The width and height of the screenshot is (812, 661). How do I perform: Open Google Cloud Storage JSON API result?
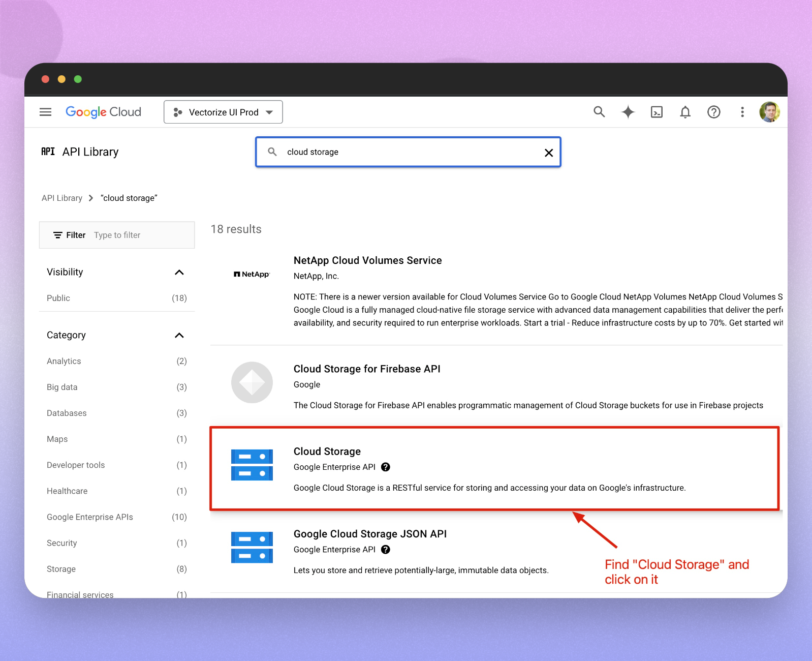[x=370, y=534]
